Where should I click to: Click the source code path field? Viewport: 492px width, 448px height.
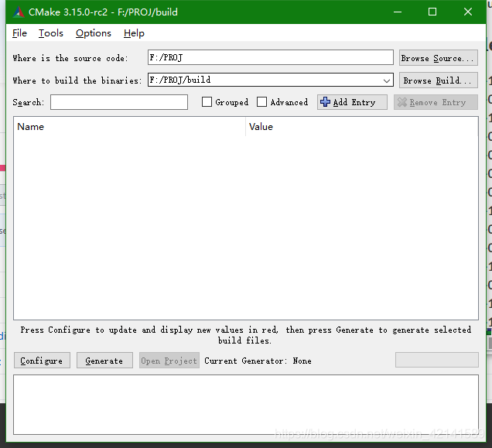tap(271, 57)
